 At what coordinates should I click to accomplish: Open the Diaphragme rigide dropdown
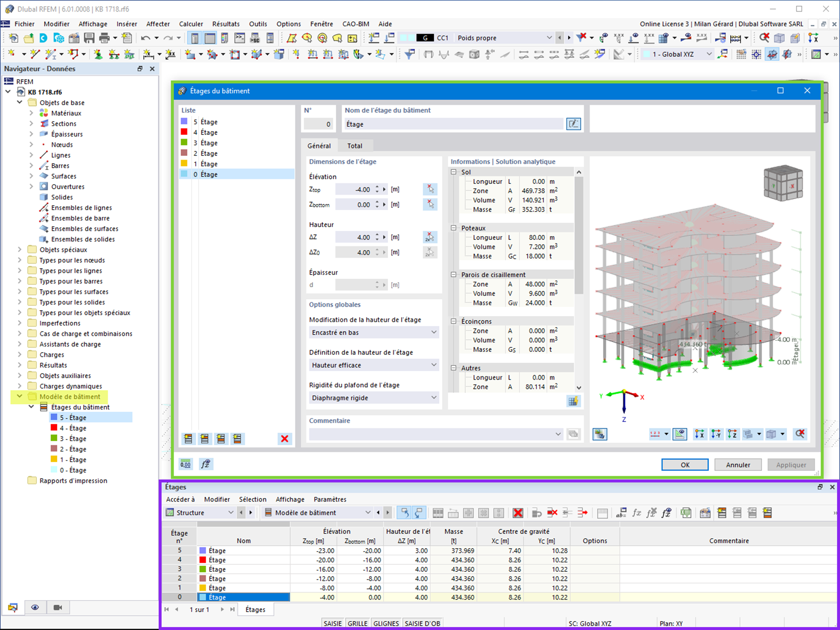[374, 398]
